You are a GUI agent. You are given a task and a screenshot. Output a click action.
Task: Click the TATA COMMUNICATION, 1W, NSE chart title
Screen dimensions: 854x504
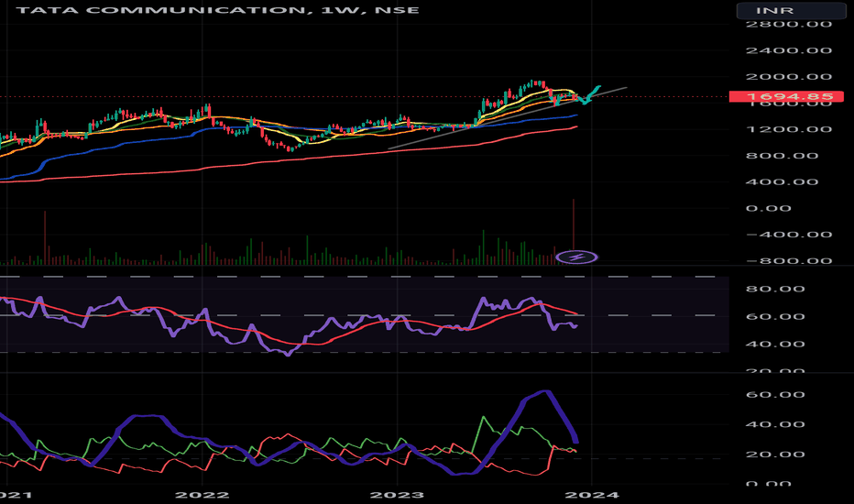[217, 10]
